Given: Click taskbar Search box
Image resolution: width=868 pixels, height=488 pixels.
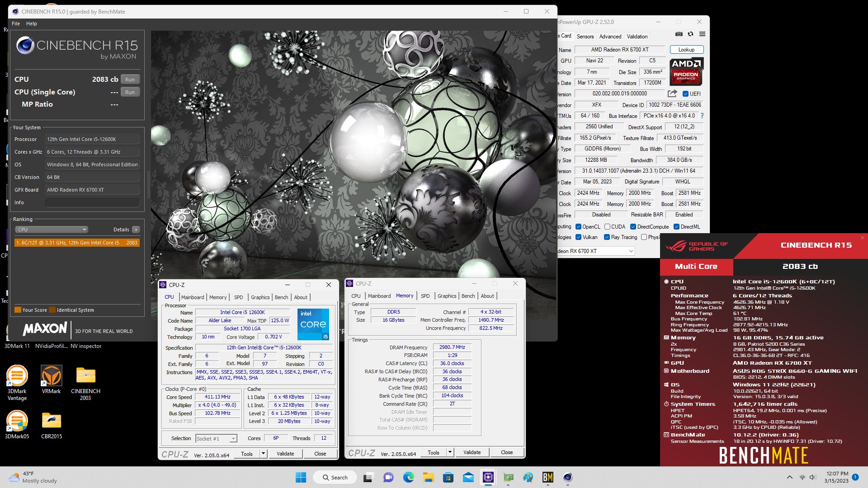Looking at the screenshot, I should pos(335,477).
